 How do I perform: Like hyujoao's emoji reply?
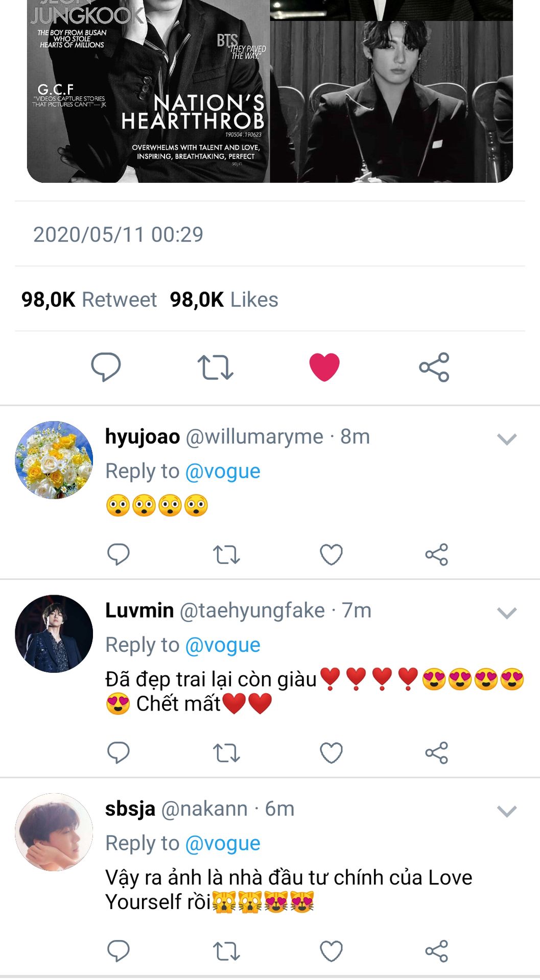tap(331, 555)
